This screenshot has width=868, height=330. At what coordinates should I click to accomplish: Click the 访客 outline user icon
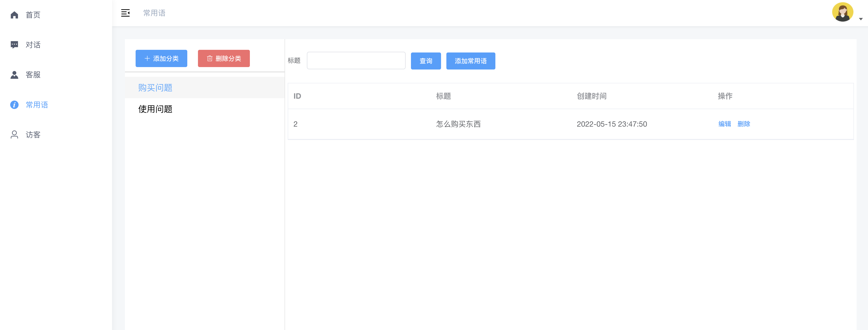pos(14,135)
